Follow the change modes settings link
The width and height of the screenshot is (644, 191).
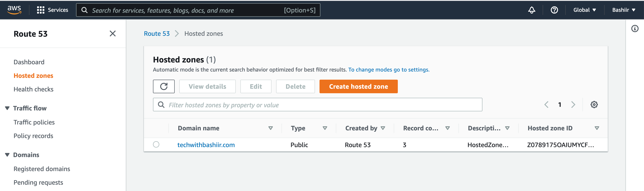coord(389,69)
